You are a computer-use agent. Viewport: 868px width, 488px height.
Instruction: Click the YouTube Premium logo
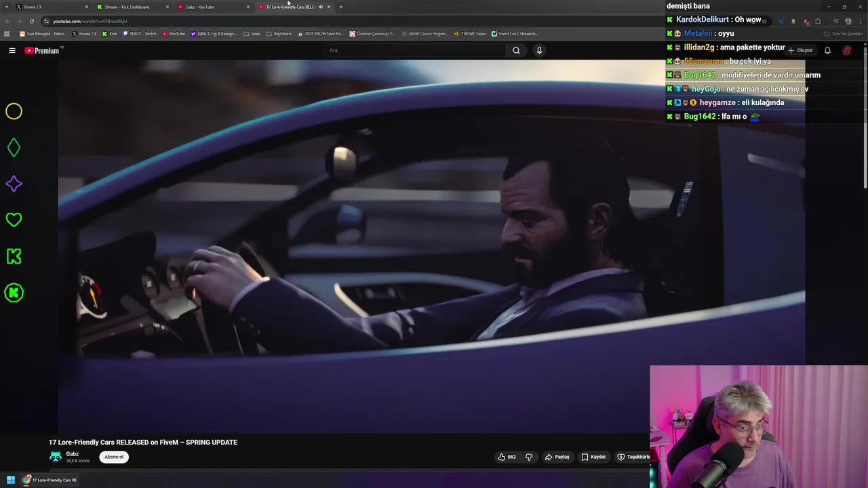point(42,51)
